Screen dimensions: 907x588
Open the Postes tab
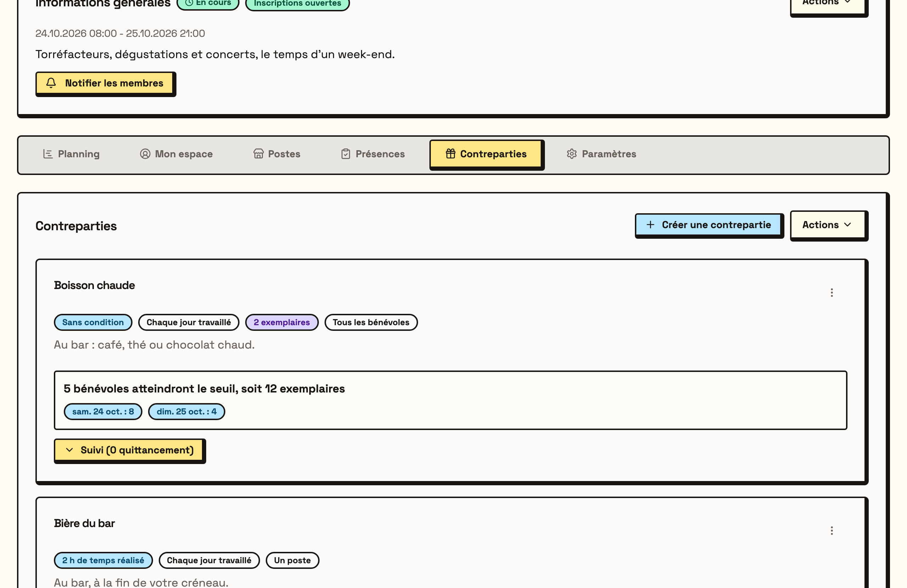click(277, 154)
